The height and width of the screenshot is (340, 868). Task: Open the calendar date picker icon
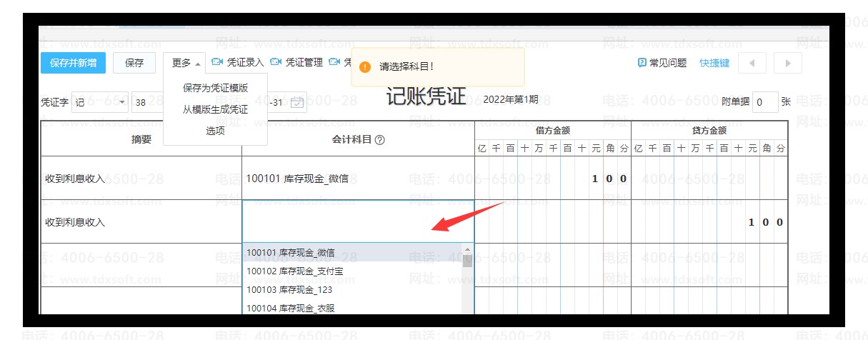click(298, 102)
